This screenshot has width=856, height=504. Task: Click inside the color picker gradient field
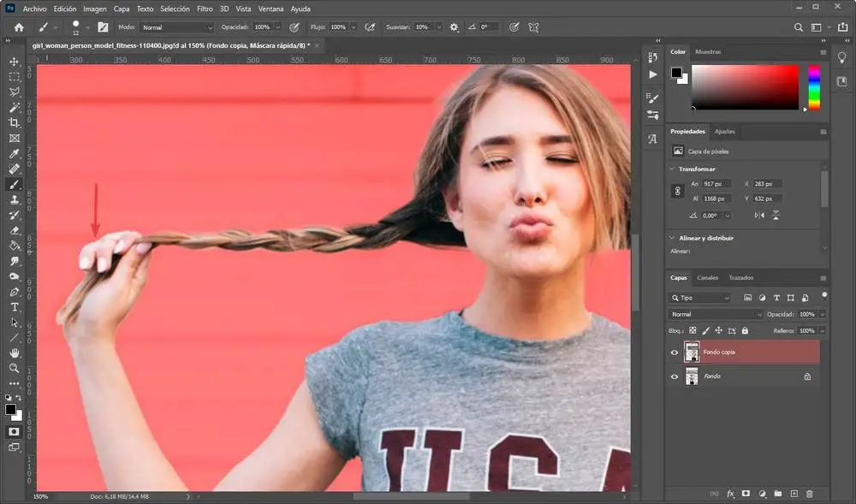[744, 86]
